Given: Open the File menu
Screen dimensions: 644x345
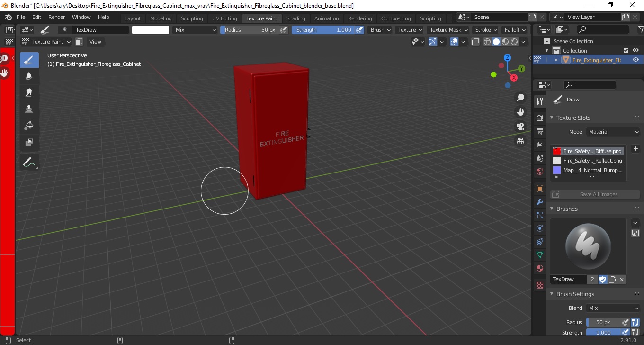Looking at the screenshot, I should click(x=21, y=17).
